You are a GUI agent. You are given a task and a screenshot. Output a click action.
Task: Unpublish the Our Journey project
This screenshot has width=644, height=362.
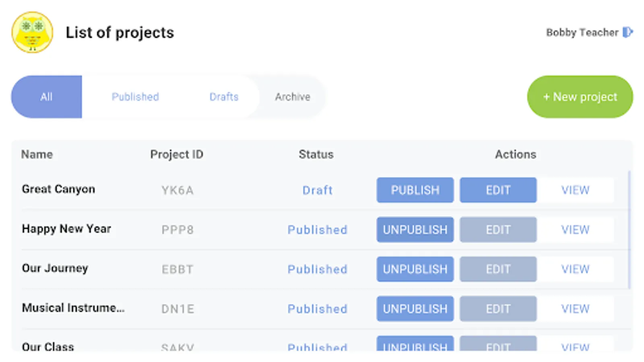click(415, 269)
